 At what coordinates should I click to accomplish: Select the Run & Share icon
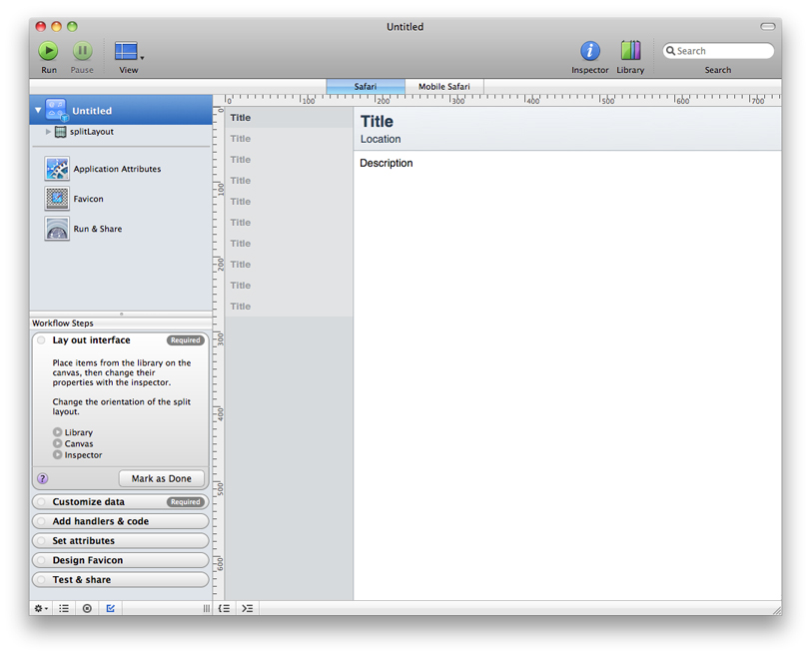point(57,229)
